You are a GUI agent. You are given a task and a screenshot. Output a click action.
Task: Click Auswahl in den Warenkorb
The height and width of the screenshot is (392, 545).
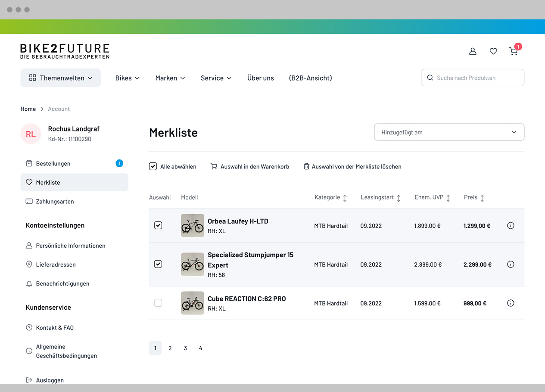click(x=250, y=167)
